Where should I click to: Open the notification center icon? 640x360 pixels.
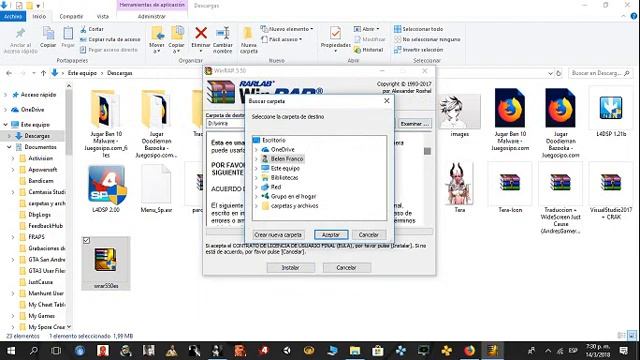coord(624,351)
